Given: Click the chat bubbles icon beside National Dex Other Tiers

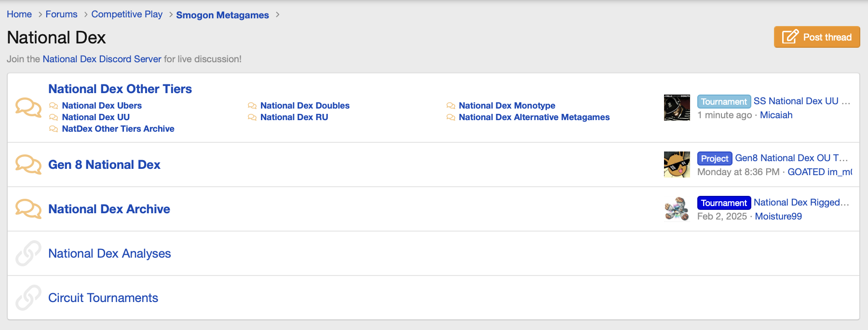Looking at the screenshot, I should 28,108.
